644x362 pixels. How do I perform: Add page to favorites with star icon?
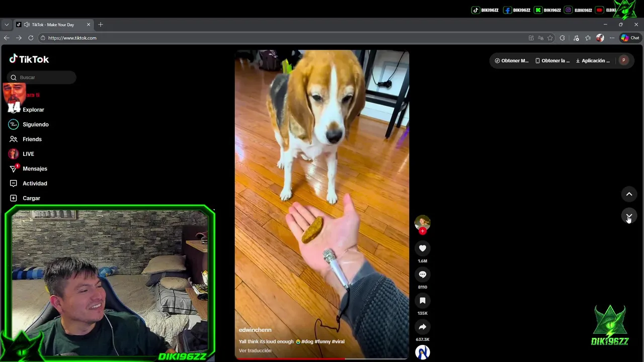tap(550, 38)
